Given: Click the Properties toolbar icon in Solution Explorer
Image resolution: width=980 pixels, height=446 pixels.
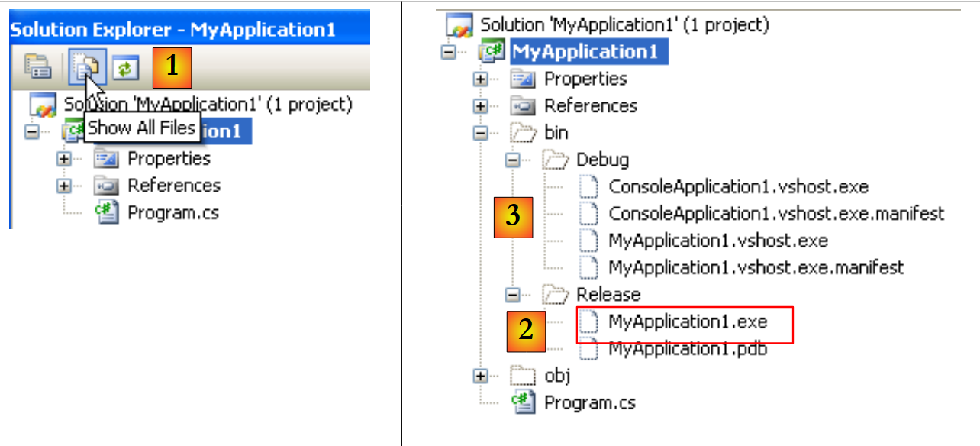Looking at the screenshot, I should tap(37, 68).
